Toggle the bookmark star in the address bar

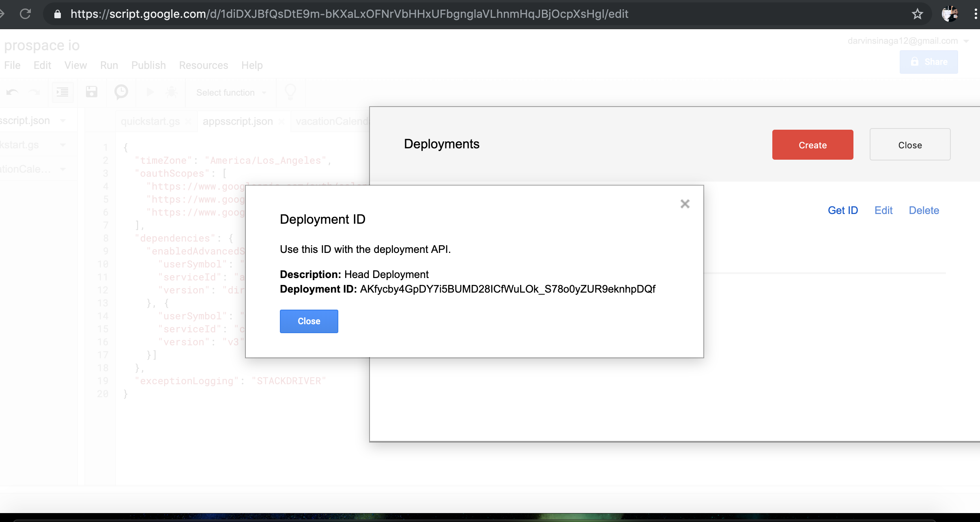click(x=918, y=14)
